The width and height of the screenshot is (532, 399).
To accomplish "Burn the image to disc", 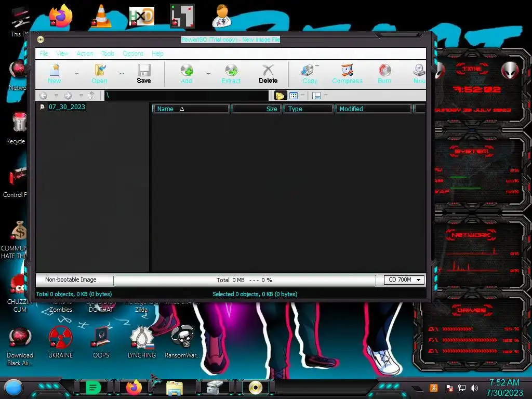I will pos(384,74).
